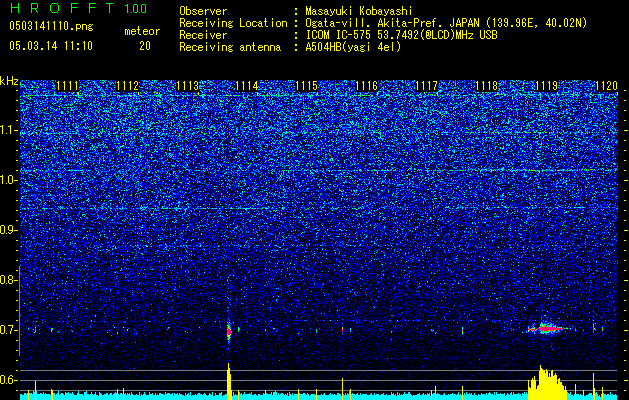This screenshot has height=400, width=629.
Task: Click the tall yellow power spike before 1114
Action: coord(229,382)
